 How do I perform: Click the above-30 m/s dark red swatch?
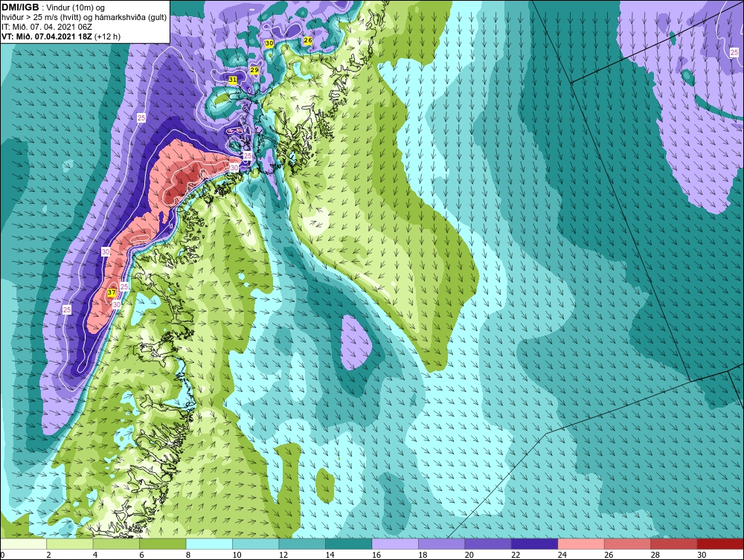coord(721,544)
